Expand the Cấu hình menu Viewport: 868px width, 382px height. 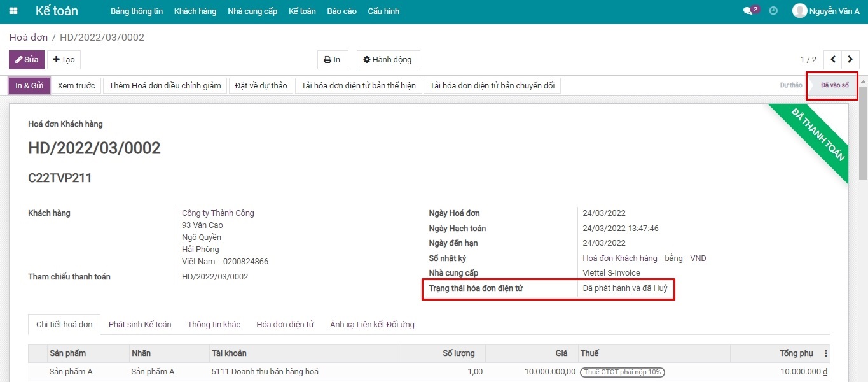point(383,11)
